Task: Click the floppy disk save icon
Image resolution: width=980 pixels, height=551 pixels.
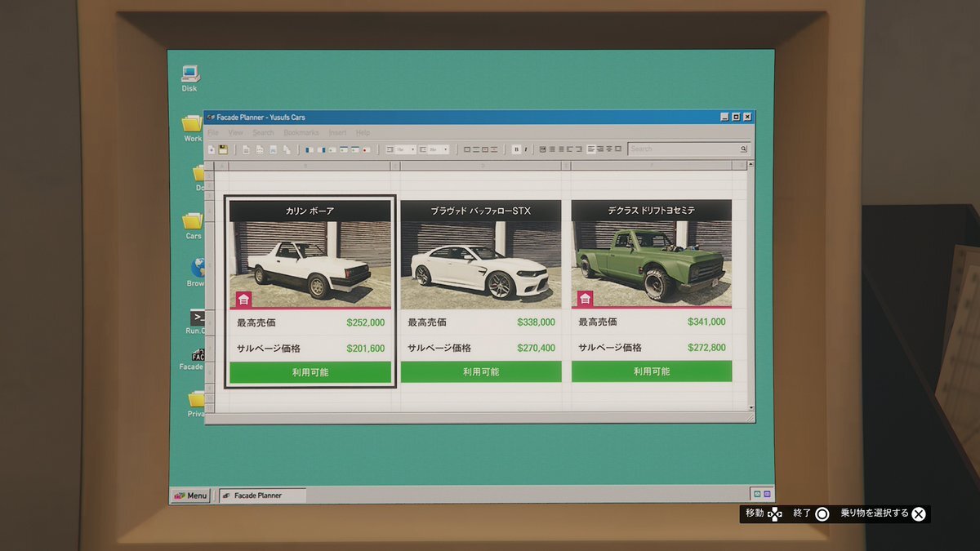Action: pyautogui.click(x=223, y=149)
